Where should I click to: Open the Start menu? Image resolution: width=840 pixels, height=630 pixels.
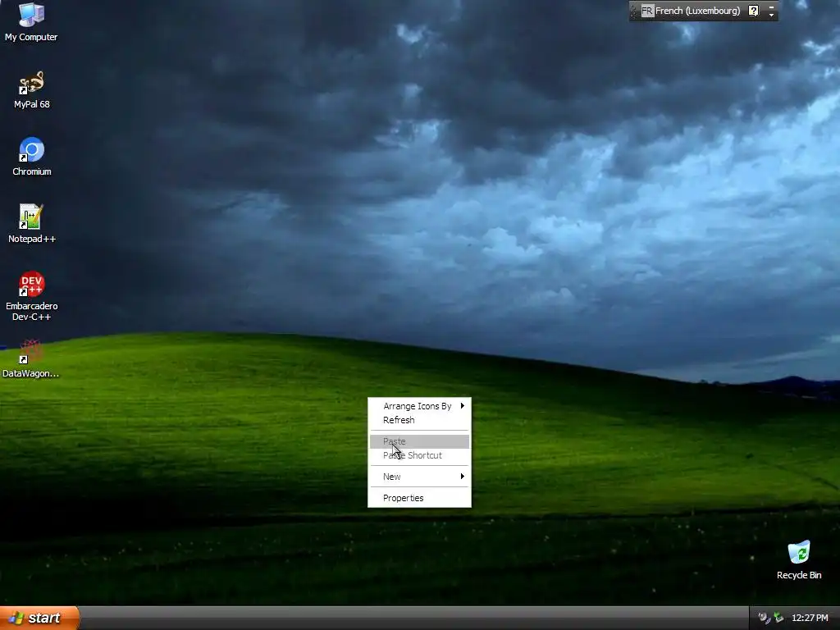click(x=39, y=618)
